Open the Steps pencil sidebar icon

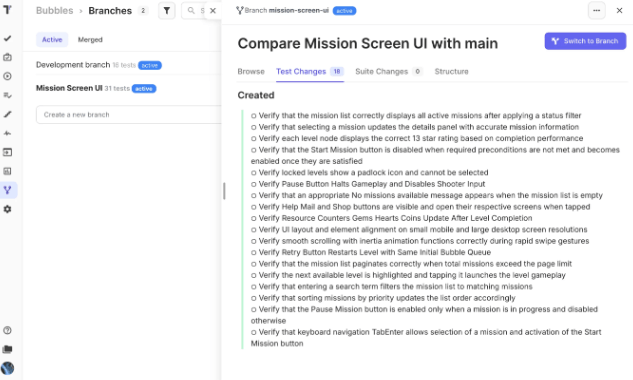[7, 114]
